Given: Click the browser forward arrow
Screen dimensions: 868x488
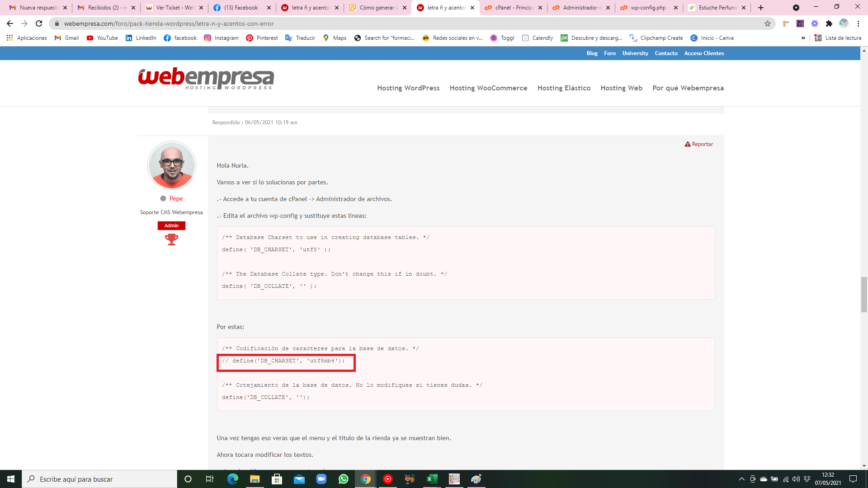Looking at the screenshot, I should 24,23.
